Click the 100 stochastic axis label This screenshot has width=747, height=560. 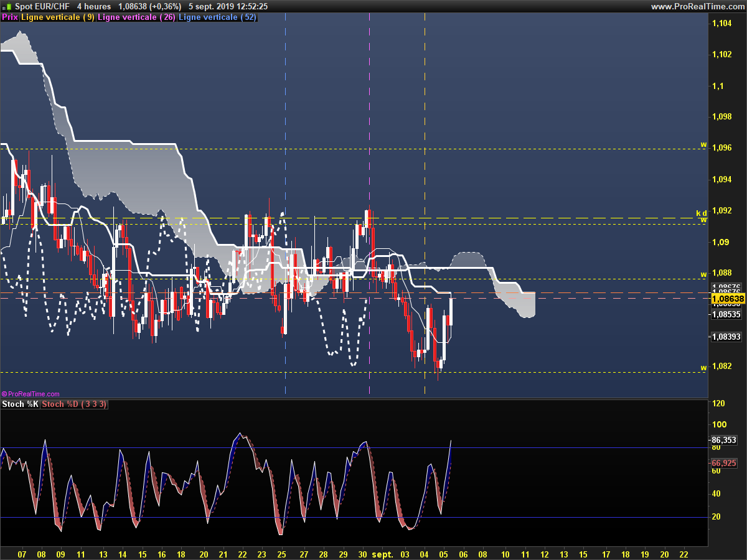[x=719, y=424]
